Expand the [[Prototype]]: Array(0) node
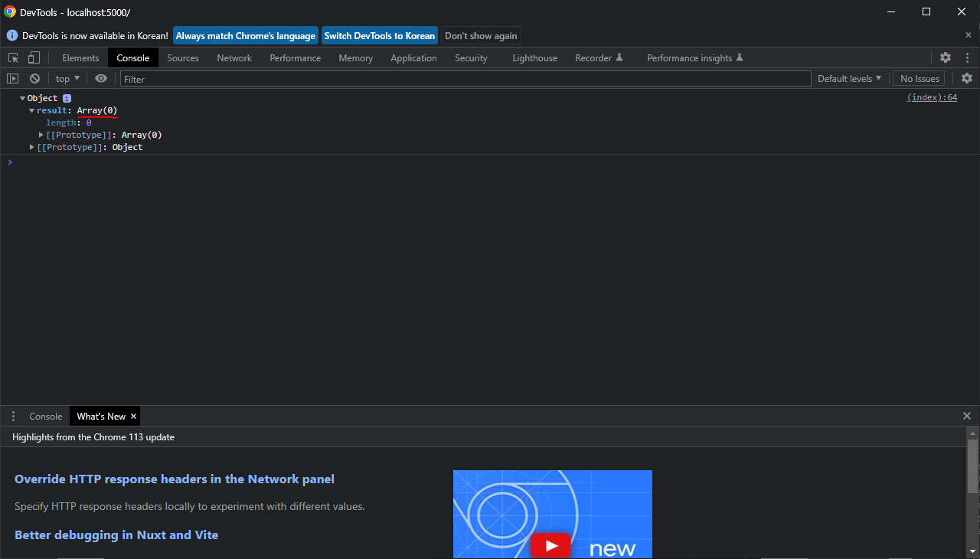Image resolution: width=980 pixels, height=559 pixels. pos(41,135)
